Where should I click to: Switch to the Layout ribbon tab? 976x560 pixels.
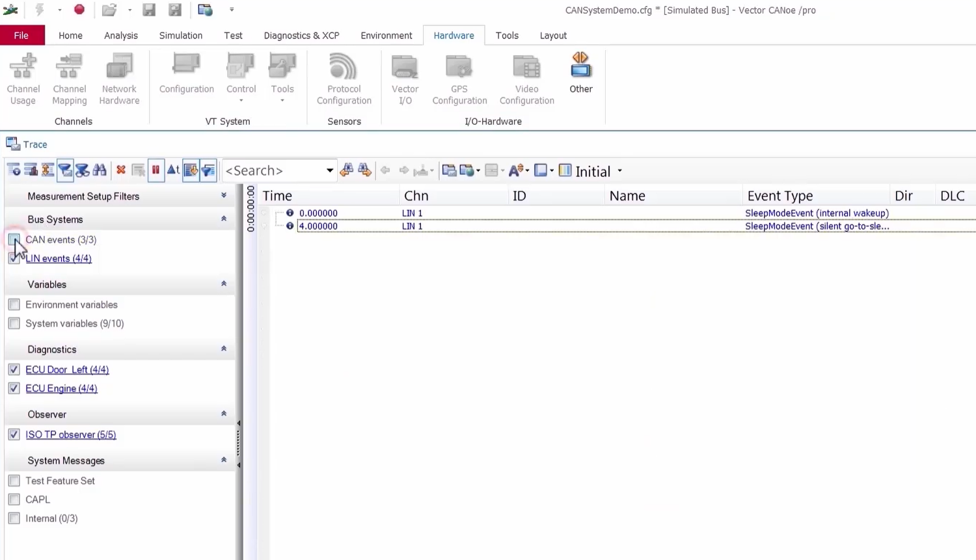click(553, 35)
